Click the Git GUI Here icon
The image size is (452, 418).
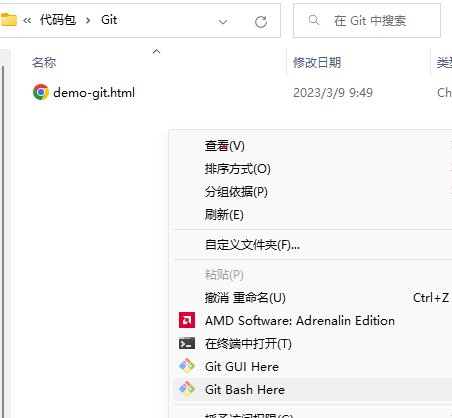187,366
